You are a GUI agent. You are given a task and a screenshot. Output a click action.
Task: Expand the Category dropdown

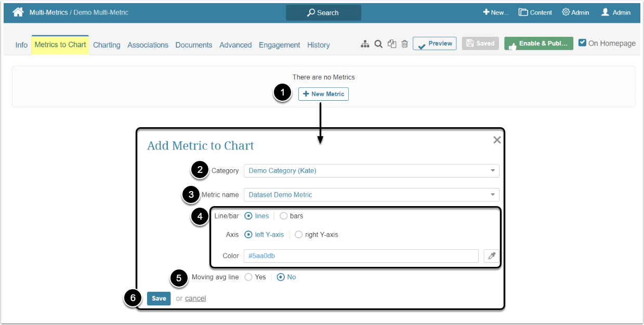coord(371,171)
